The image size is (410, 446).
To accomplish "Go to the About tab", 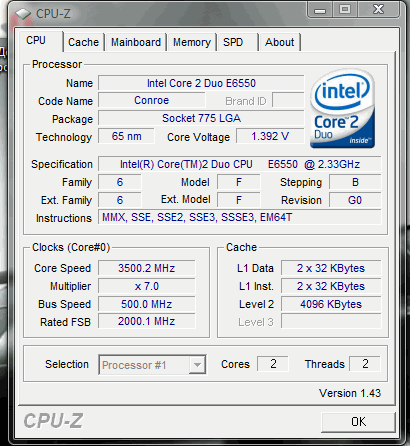I will [280, 42].
